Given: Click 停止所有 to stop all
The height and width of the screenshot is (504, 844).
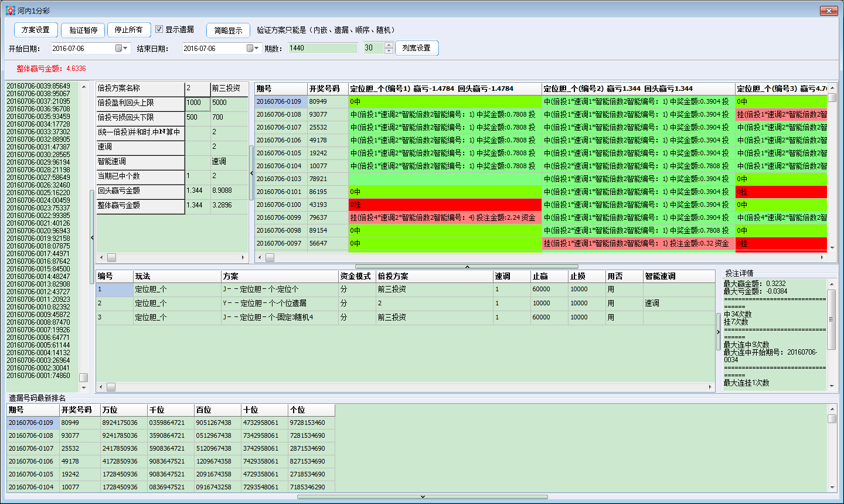Looking at the screenshot, I should (128, 30).
